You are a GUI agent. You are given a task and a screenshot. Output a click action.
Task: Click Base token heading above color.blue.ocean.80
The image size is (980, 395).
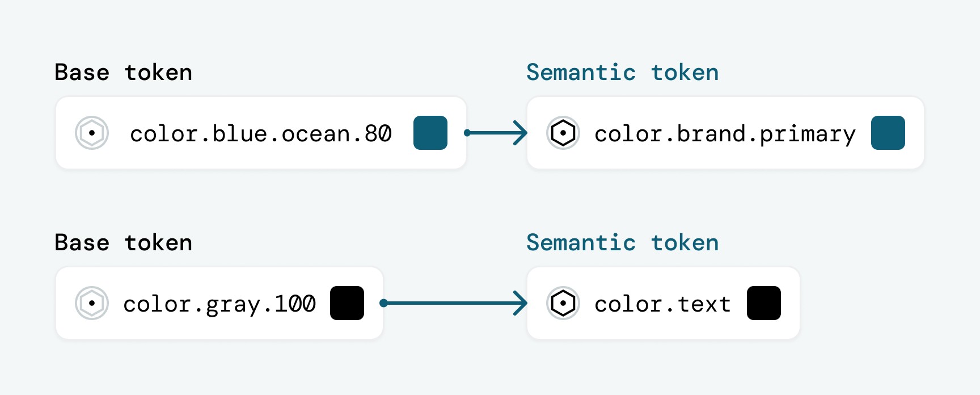tap(124, 73)
